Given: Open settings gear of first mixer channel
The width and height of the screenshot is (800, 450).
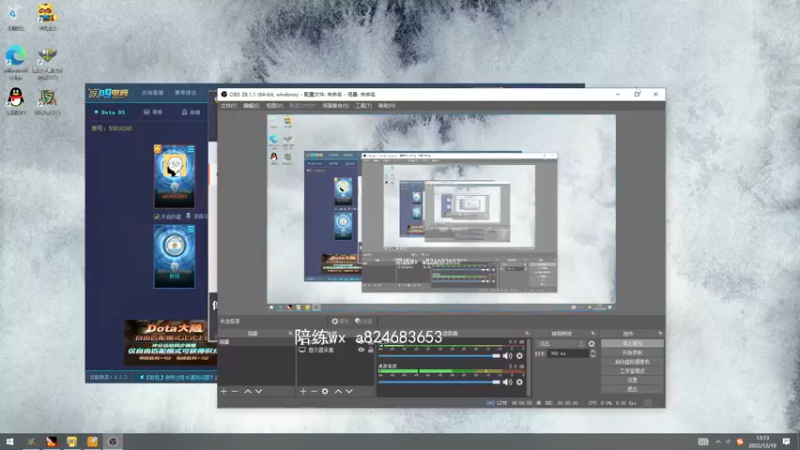Looking at the screenshot, I should 519,356.
